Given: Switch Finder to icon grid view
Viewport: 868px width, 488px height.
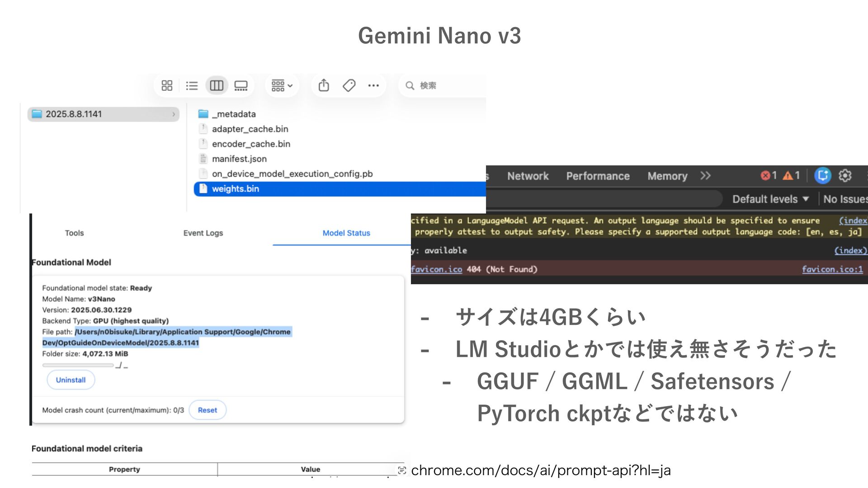Looking at the screenshot, I should (167, 85).
